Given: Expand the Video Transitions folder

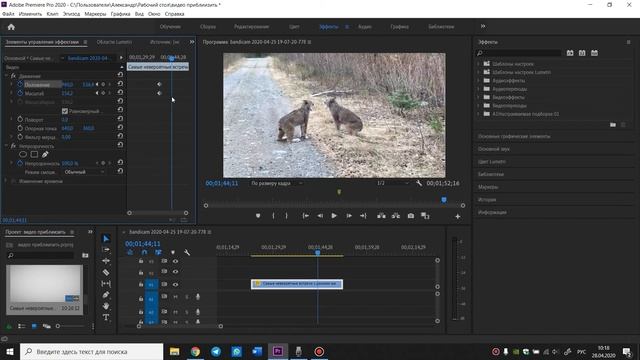Looking at the screenshot, I should [478, 106].
